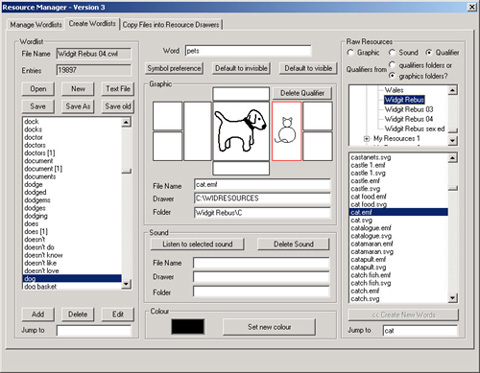This screenshot has width=480, height=373.
Task: Click the Text File button
Action: pyautogui.click(x=118, y=89)
